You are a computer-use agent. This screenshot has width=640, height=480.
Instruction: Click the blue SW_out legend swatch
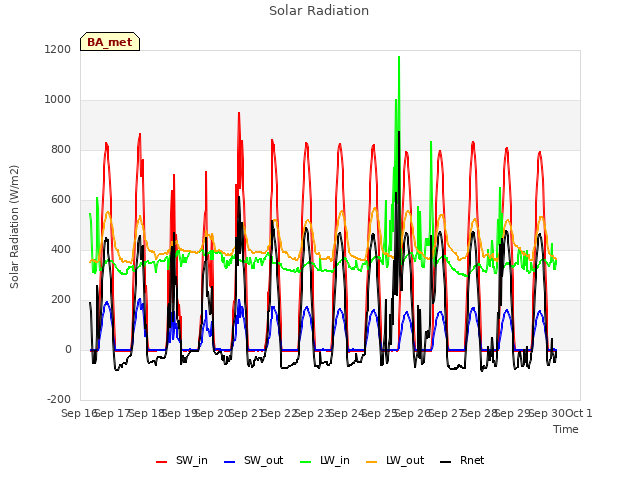tap(230, 462)
